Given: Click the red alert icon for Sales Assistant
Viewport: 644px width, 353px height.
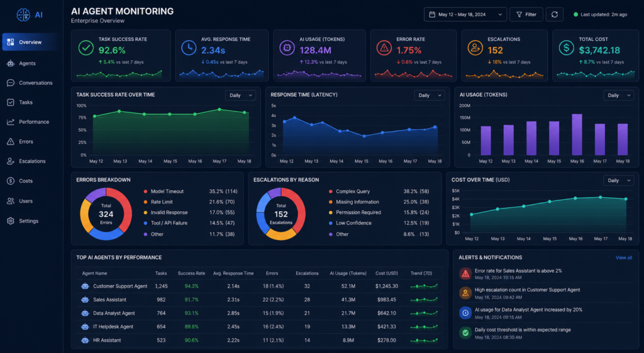Looking at the screenshot, I should point(465,273).
